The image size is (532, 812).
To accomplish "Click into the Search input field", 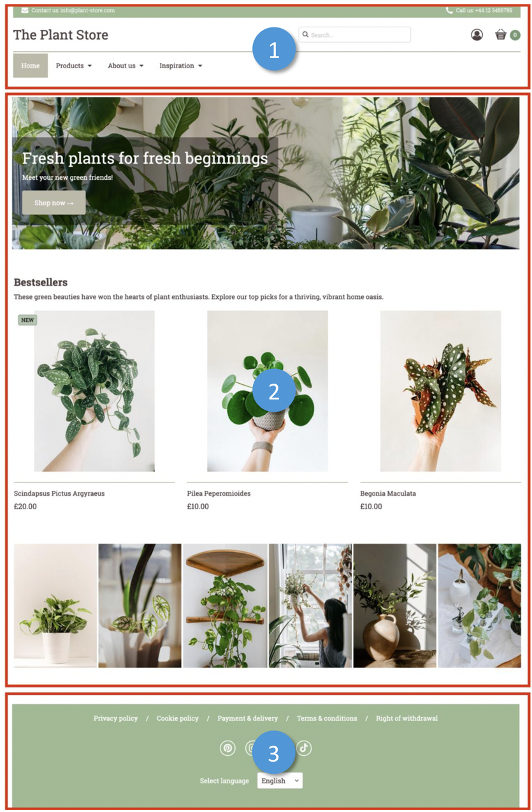I will [355, 35].
